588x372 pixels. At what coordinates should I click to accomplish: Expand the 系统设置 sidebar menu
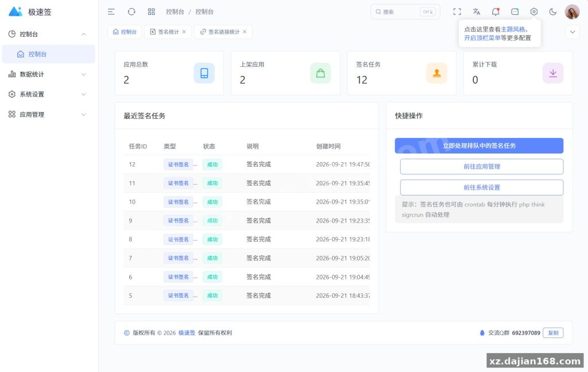point(48,94)
